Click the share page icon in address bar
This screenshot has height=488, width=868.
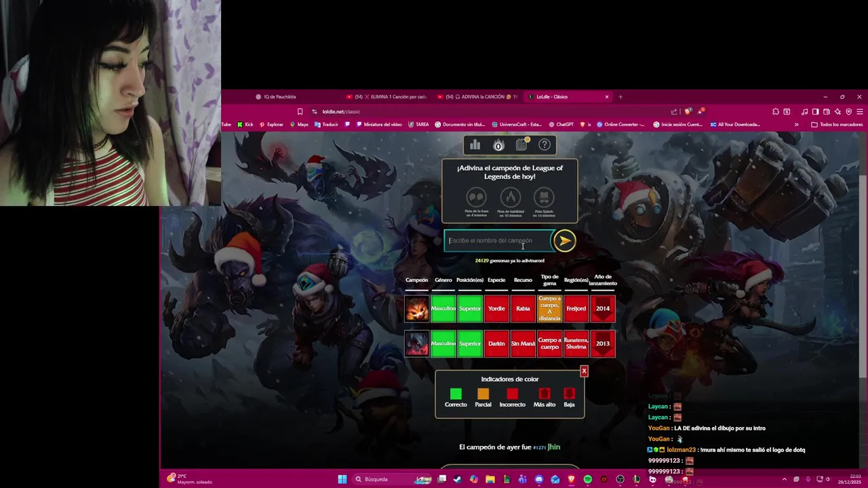point(674,112)
